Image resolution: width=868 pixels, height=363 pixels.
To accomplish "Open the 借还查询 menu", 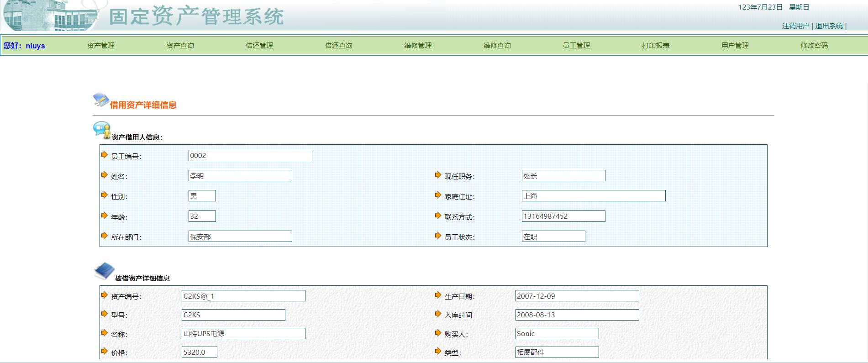I will click(x=338, y=46).
